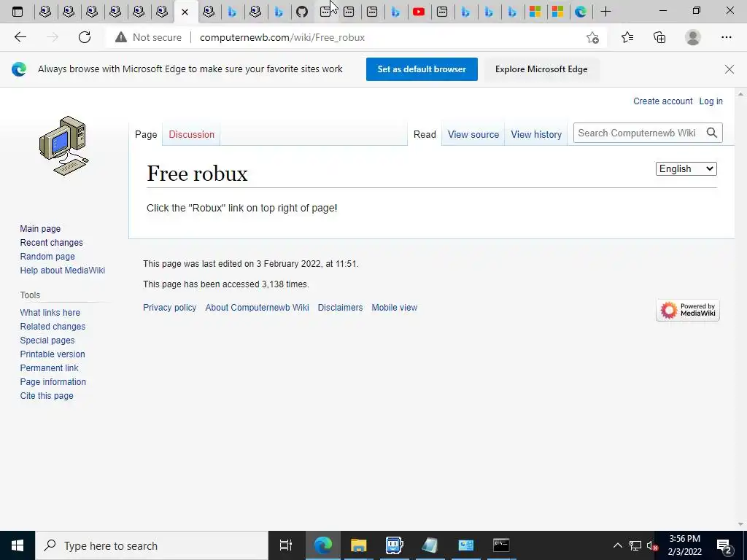Open Help about MediaWiki
This screenshot has width=747, height=560.
coord(63,270)
